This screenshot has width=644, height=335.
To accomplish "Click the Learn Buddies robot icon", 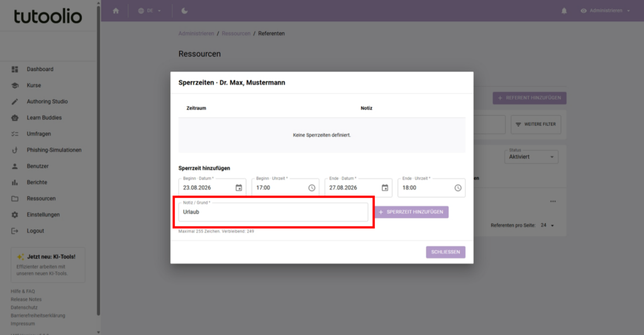I will click(x=15, y=118).
